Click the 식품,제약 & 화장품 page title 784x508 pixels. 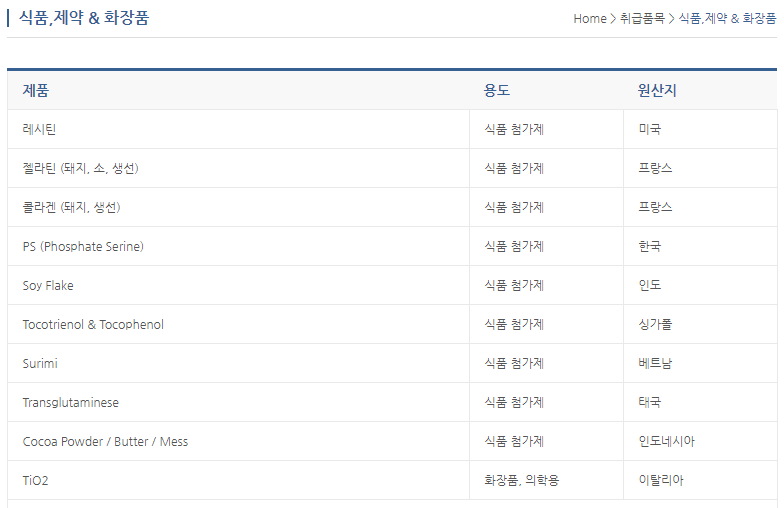click(x=84, y=18)
